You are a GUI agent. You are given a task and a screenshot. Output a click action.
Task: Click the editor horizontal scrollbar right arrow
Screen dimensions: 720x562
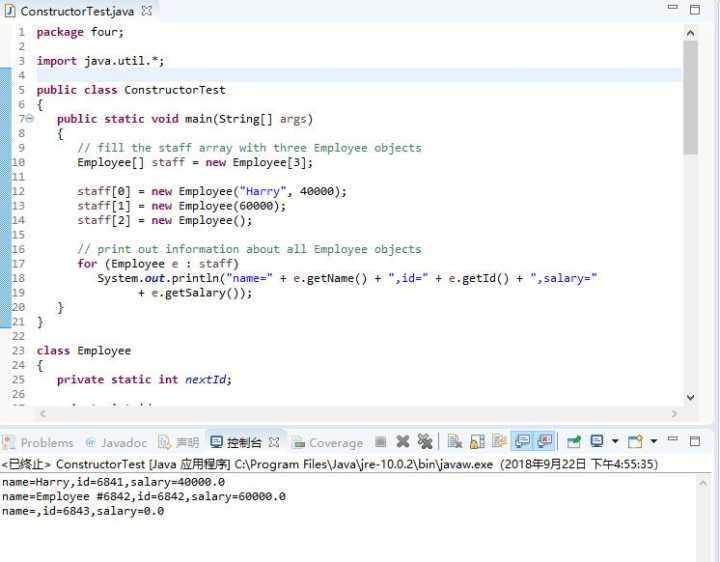pyautogui.click(x=674, y=414)
